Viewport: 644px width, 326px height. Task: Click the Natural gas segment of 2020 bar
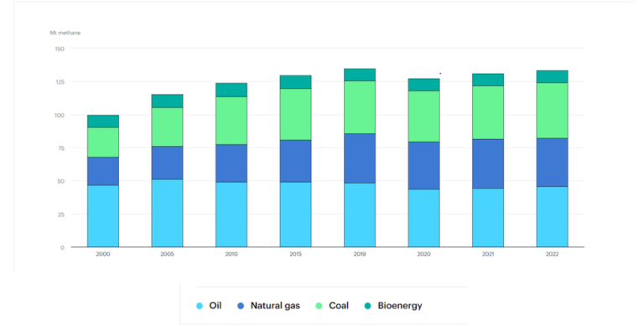point(423,166)
